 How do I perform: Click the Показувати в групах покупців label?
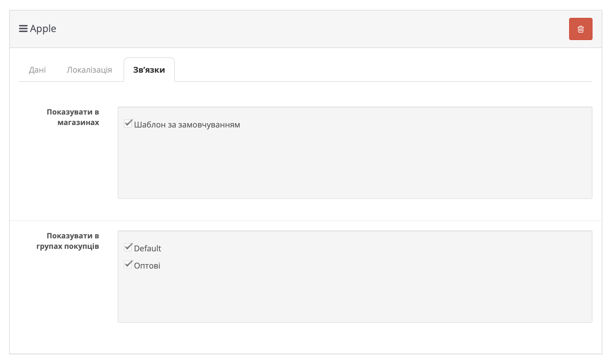click(68, 241)
